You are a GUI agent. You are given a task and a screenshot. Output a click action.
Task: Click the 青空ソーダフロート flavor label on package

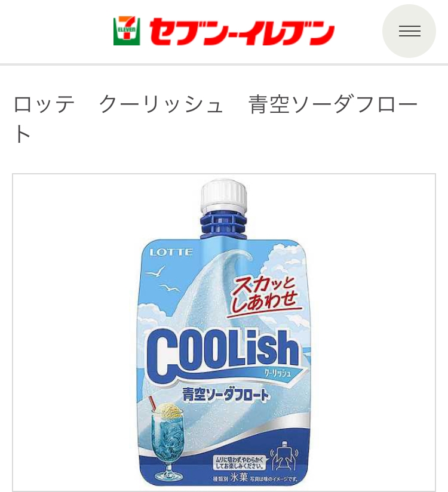click(226, 395)
